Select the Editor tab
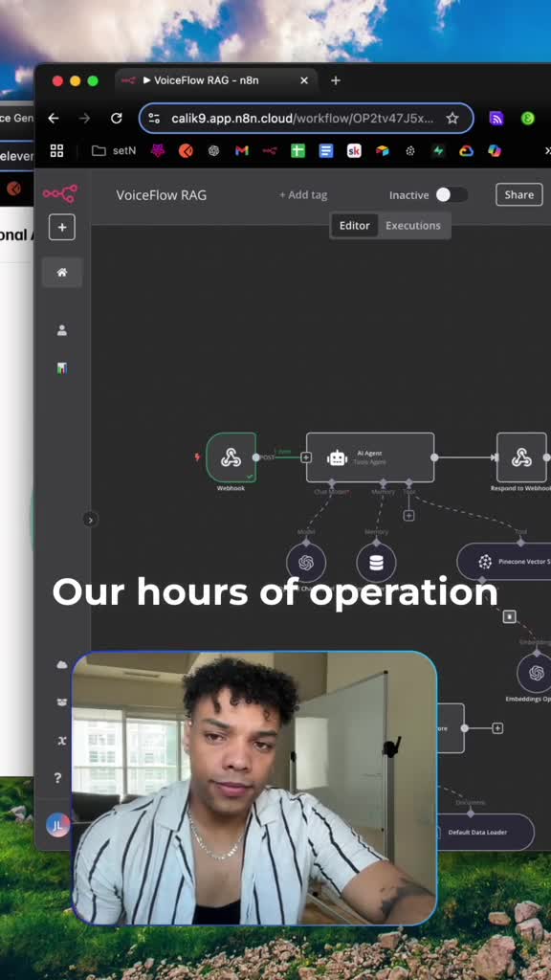This screenshot has height=980, width=551. (354, 226)
